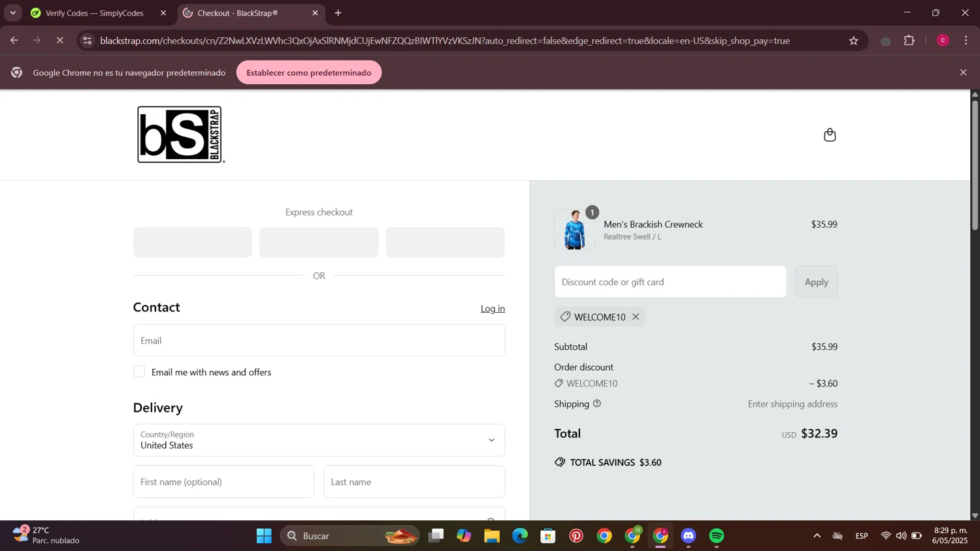Click the address bar URL
Viewport: 980px width, 551px height.
click(445, 40)
